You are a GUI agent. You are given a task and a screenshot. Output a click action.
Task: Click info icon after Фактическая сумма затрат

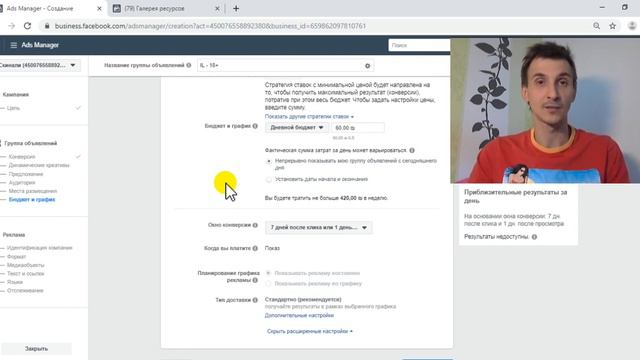coord(412,150)
